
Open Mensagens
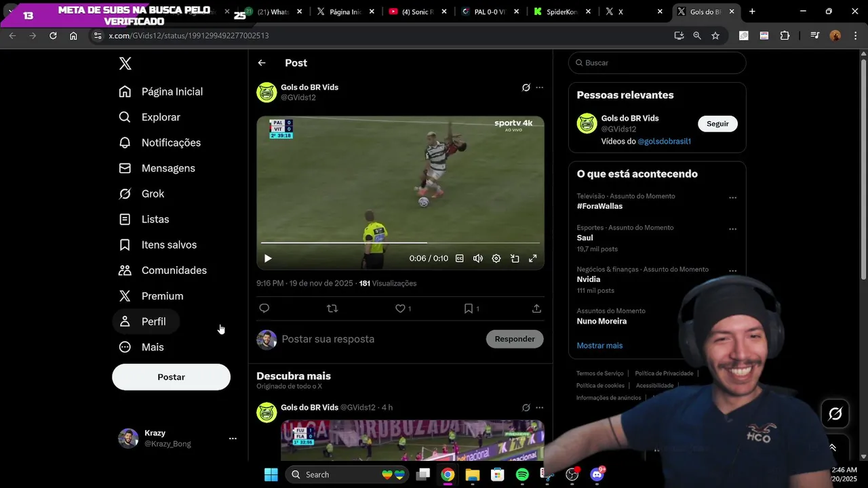coord(157,168)
